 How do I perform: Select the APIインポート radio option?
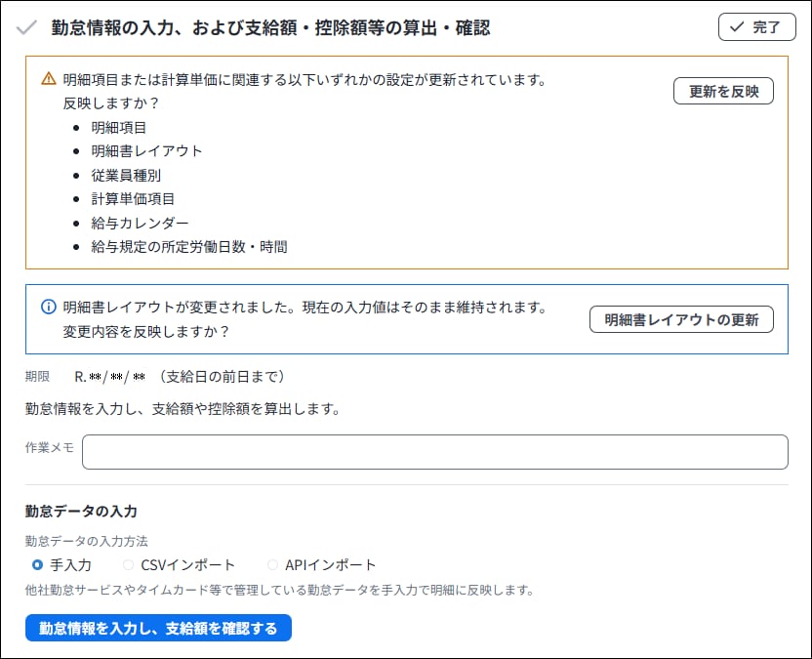272,564
